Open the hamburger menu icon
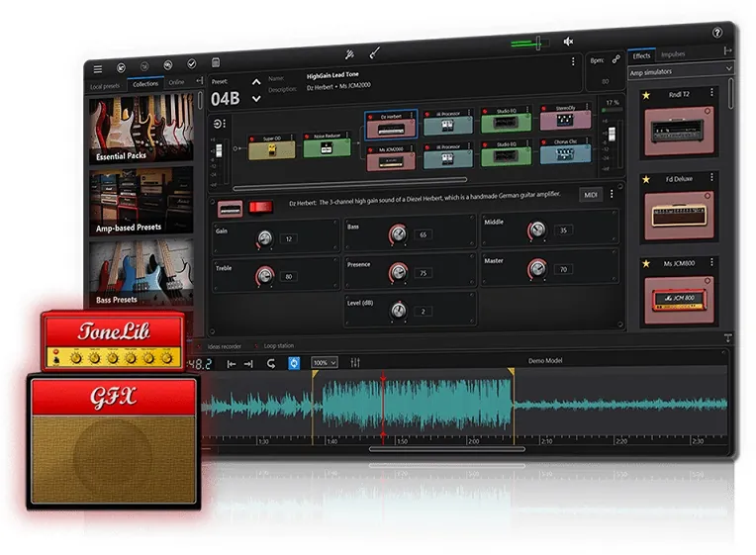This screenshot has width=756, height=555. click(98, 69)
